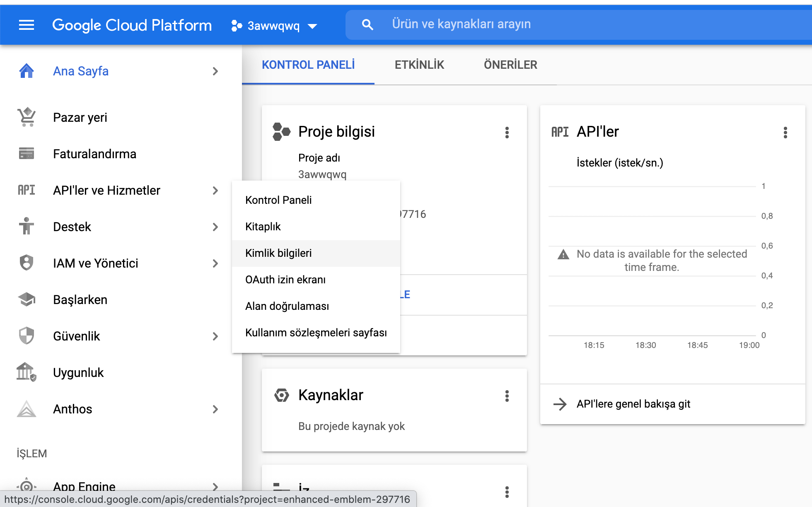Select OAuth izin ekranı menu entry
The image size is (812, 507).
(285, 280)
